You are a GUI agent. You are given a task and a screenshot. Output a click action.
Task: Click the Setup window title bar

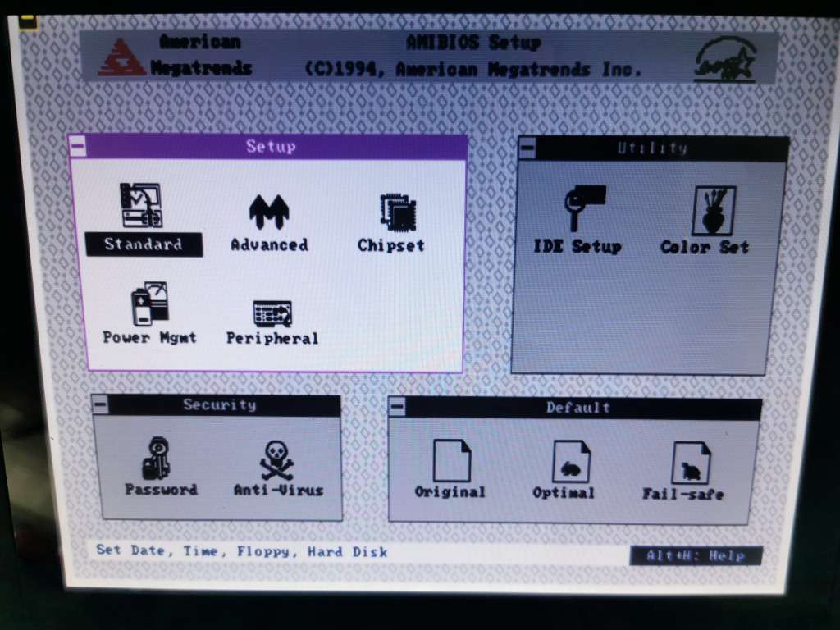(x=271, y=147)
